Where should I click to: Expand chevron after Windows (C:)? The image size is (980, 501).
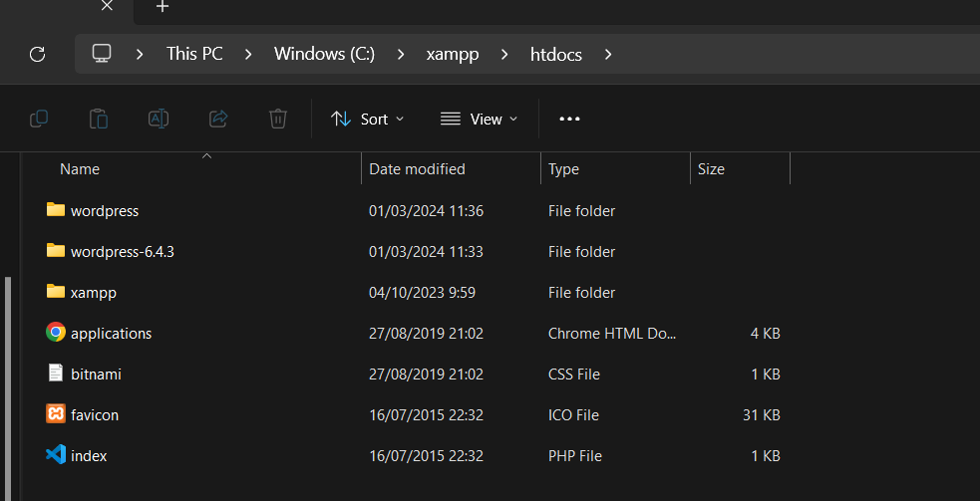pyautogui.click(x=401, y=55)
